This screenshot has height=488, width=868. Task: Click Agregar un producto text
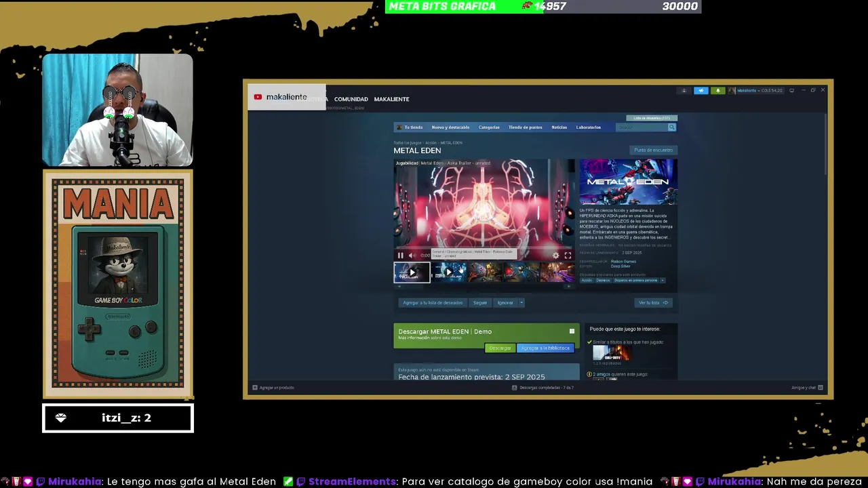tap(277, 388)
